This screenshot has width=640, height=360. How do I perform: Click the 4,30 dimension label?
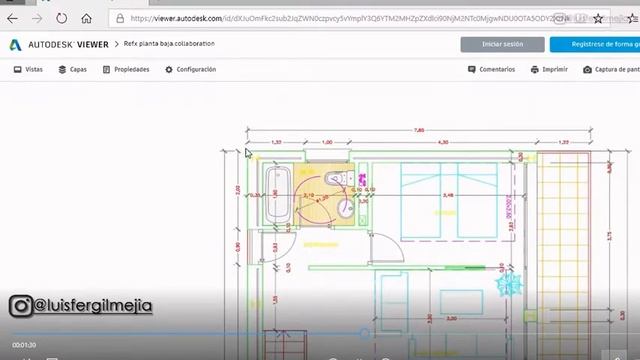443,142
